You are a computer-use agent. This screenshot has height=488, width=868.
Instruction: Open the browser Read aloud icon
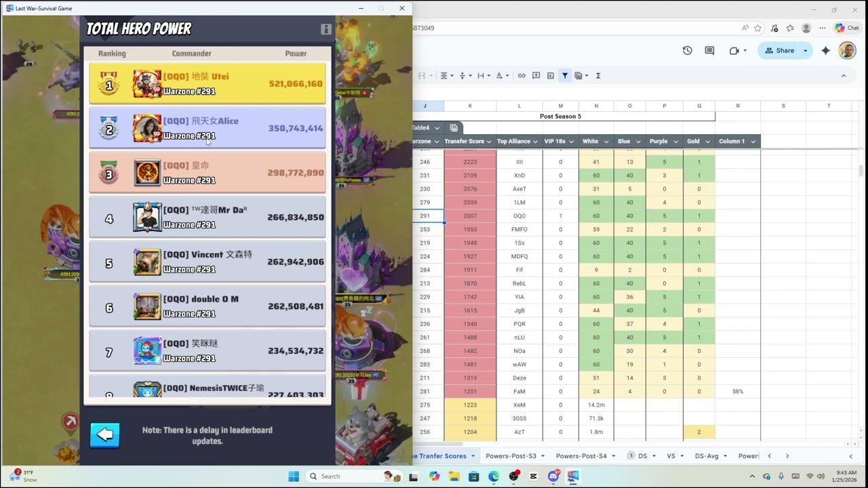(745, 28)
